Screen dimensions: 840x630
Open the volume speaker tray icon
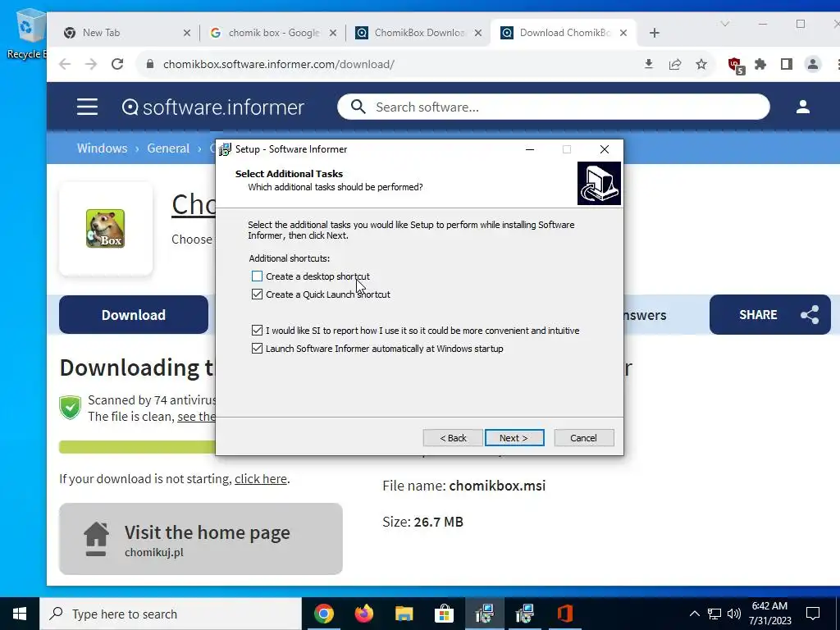tap(734, 614)
